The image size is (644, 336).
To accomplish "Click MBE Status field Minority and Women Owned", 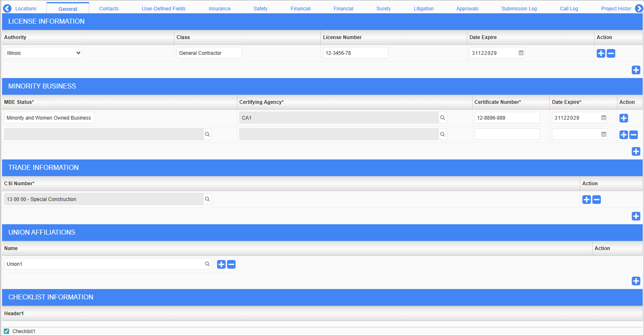I will pyautogui.click(x=49, y=118).
